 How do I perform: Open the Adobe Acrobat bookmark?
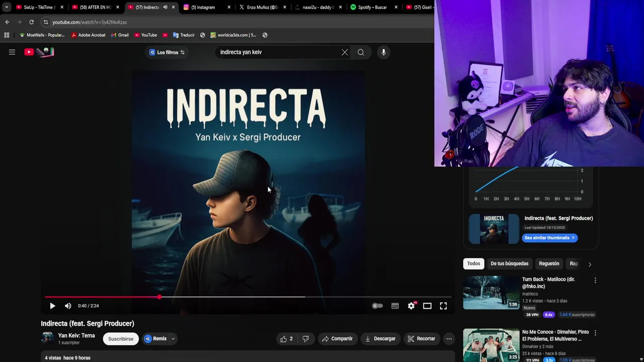click(88, 35)
